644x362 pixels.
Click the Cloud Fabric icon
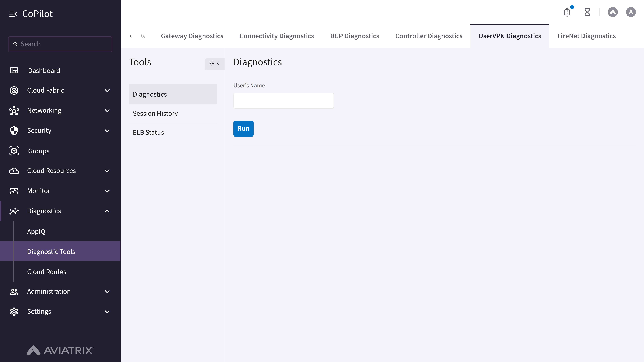(14, 90)
